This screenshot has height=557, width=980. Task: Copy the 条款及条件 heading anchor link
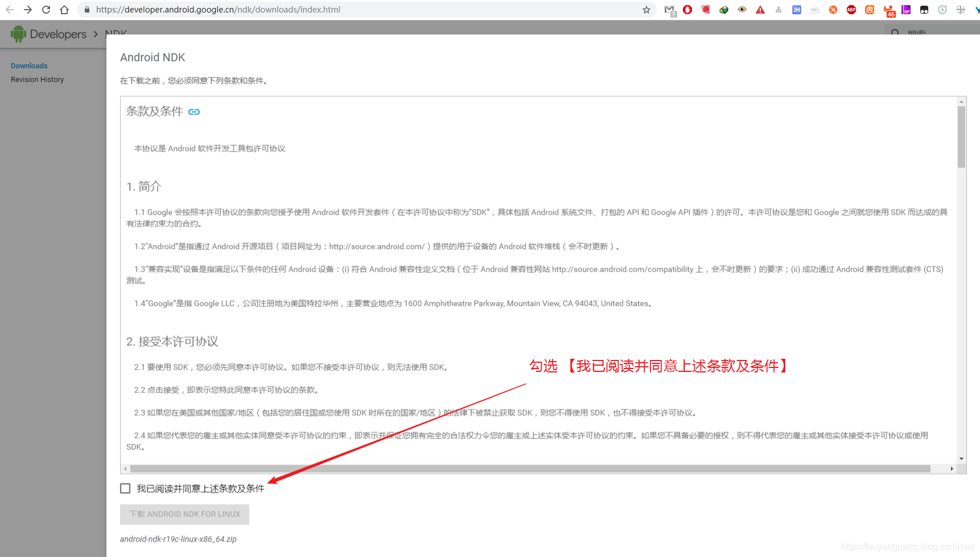click(x=194, y=112)
